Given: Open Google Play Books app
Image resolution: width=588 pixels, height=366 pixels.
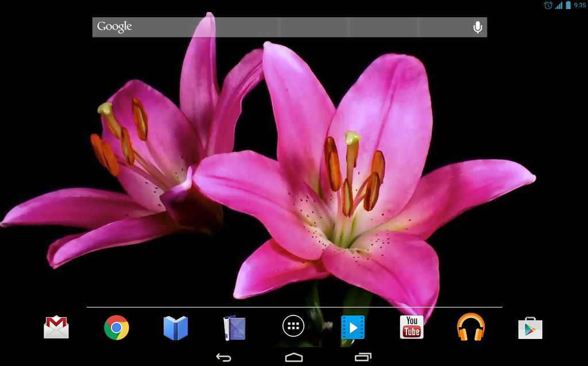Looking at the screenshot, I should [x=176, y=328].
